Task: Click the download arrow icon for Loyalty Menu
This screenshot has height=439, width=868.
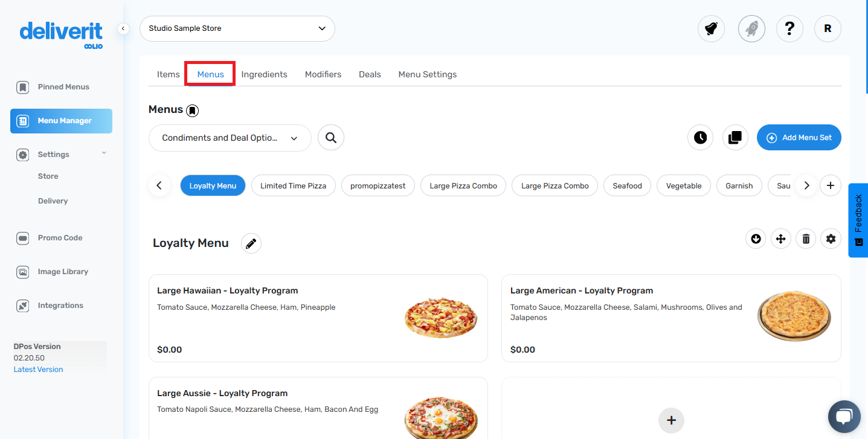Action: pyautogui.click(x=756, y=239)
